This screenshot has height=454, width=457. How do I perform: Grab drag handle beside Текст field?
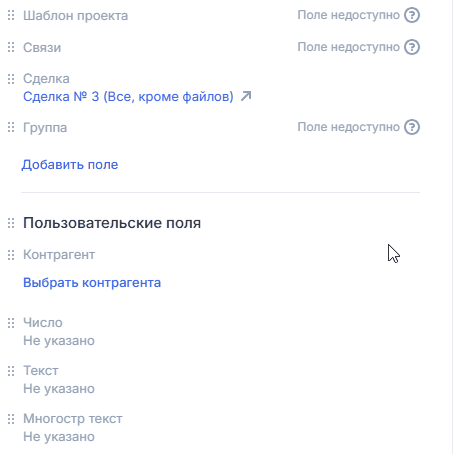11,371
